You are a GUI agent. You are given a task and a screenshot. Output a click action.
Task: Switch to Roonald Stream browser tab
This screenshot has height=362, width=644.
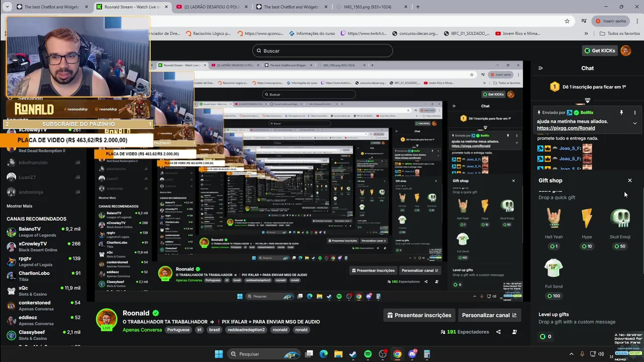132,7
